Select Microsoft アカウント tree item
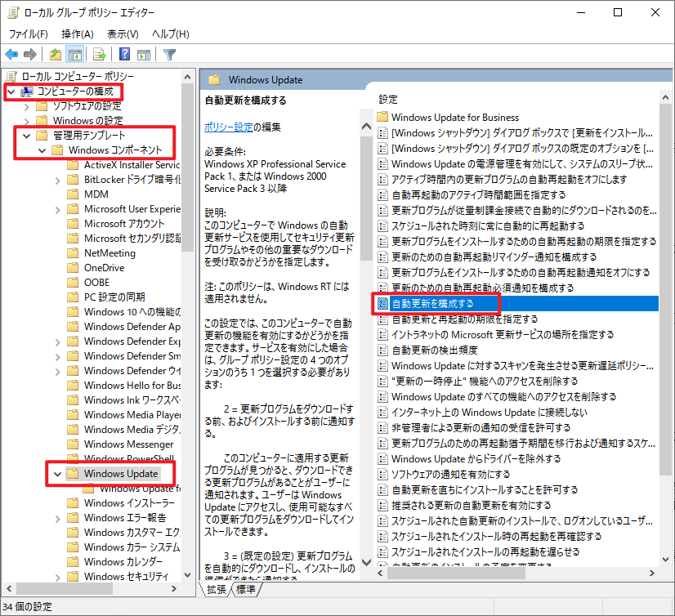Screen dimensions: 675x616 coord(124,223)
